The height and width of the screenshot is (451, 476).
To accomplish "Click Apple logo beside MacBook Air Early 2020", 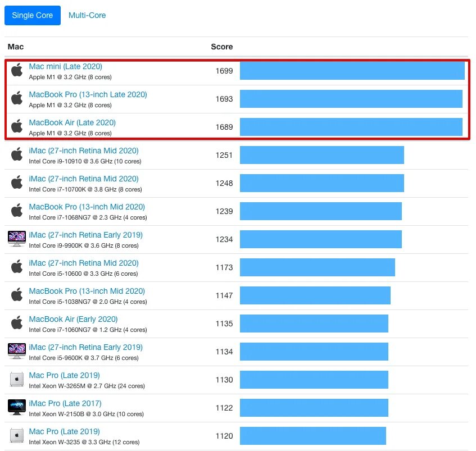I will pyautogui.click(x=17, y=323).
